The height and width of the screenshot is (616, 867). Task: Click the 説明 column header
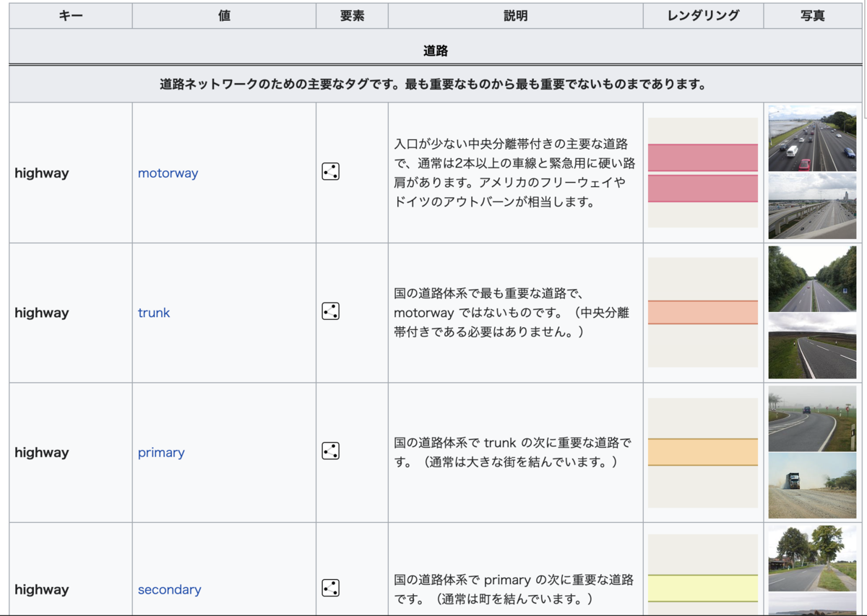[516, 15]
